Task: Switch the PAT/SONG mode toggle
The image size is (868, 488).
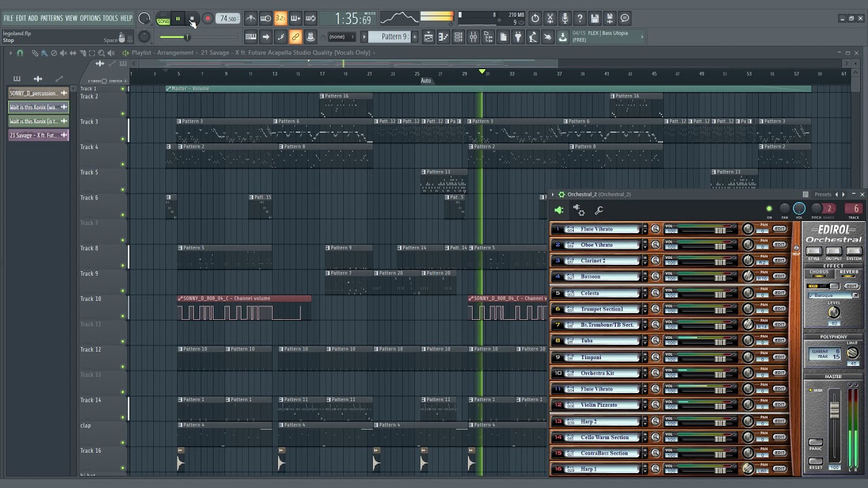Action: coord(163,19)
